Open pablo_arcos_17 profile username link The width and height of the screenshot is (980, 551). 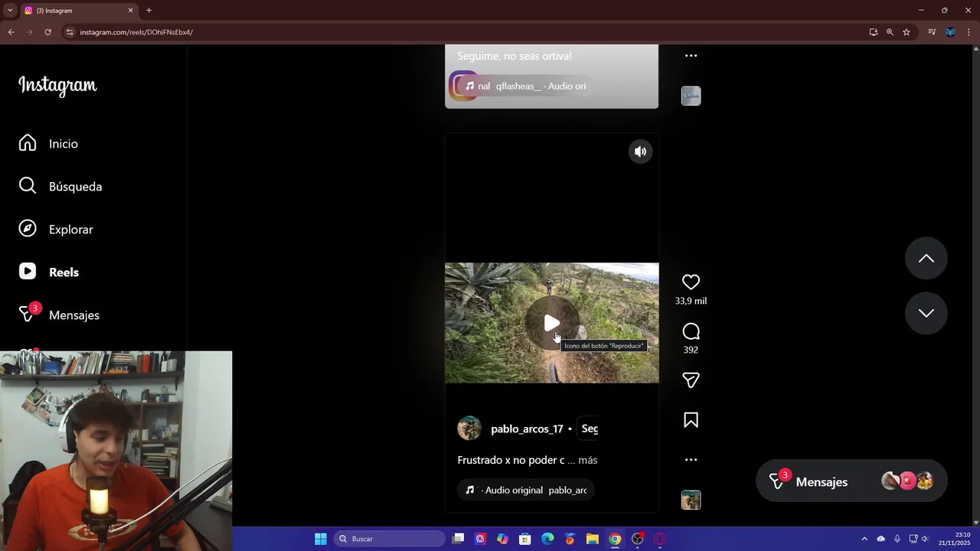(x=527, y=429)
